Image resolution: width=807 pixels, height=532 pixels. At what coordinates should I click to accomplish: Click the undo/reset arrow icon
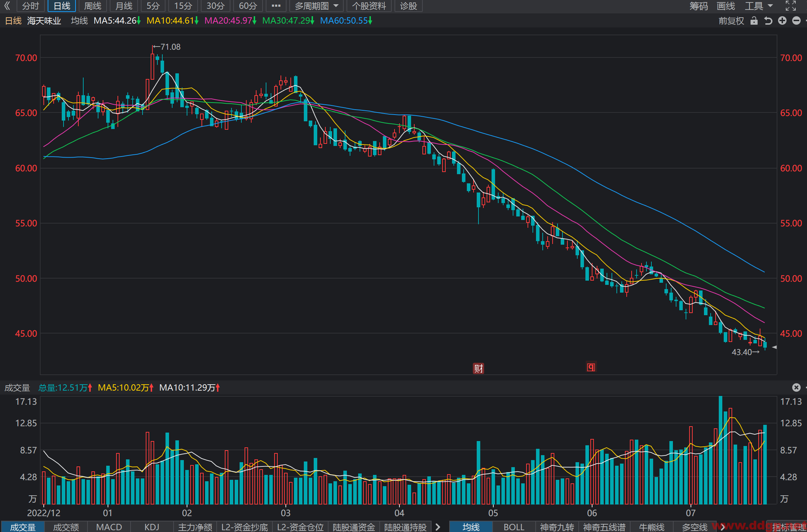[x=768, y=21]
